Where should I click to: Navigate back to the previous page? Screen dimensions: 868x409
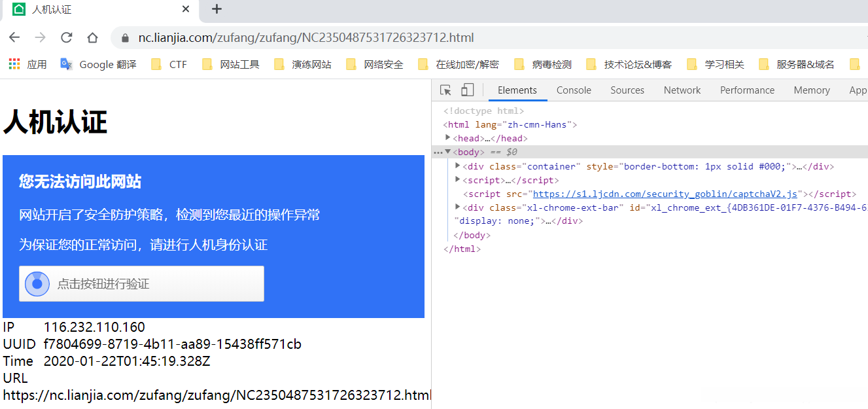14,38
